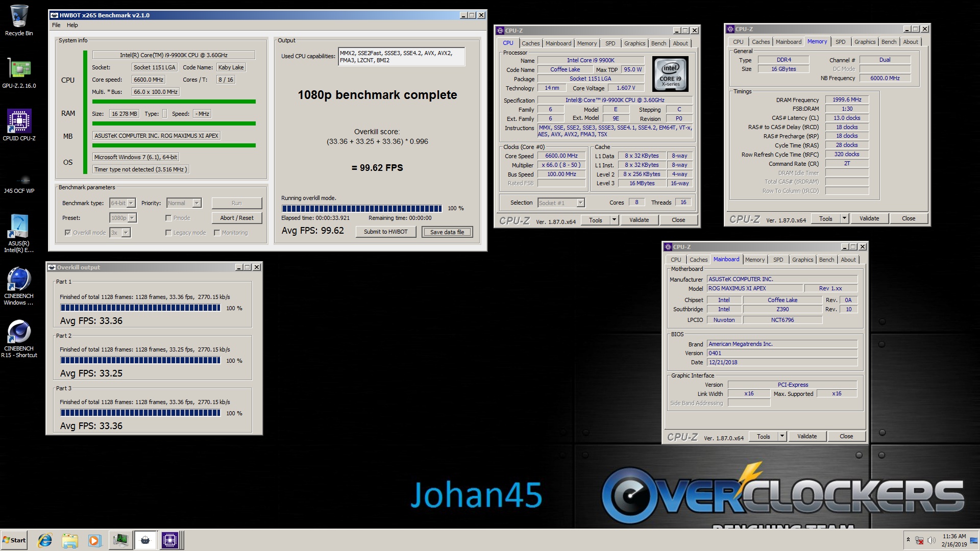The image size is (980, 551).
Task: Enable the Monitoring checkbox
Action: [217, 233]
